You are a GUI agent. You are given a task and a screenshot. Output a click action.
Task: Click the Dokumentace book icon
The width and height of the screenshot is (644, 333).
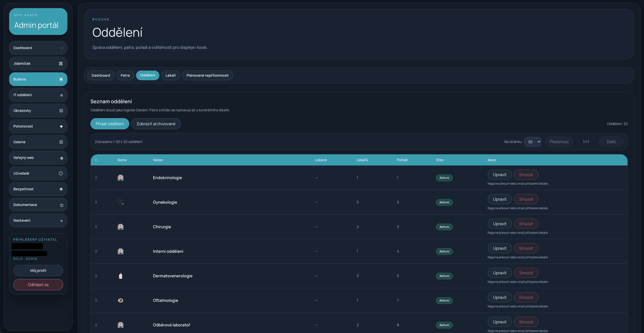click(x=62, y=205)
